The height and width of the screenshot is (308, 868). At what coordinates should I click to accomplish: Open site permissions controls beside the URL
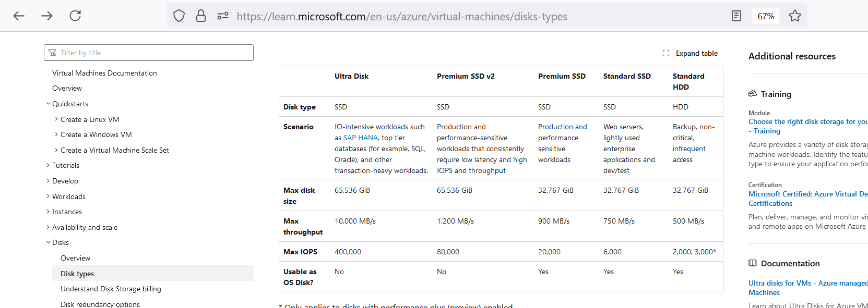point(222,16)
